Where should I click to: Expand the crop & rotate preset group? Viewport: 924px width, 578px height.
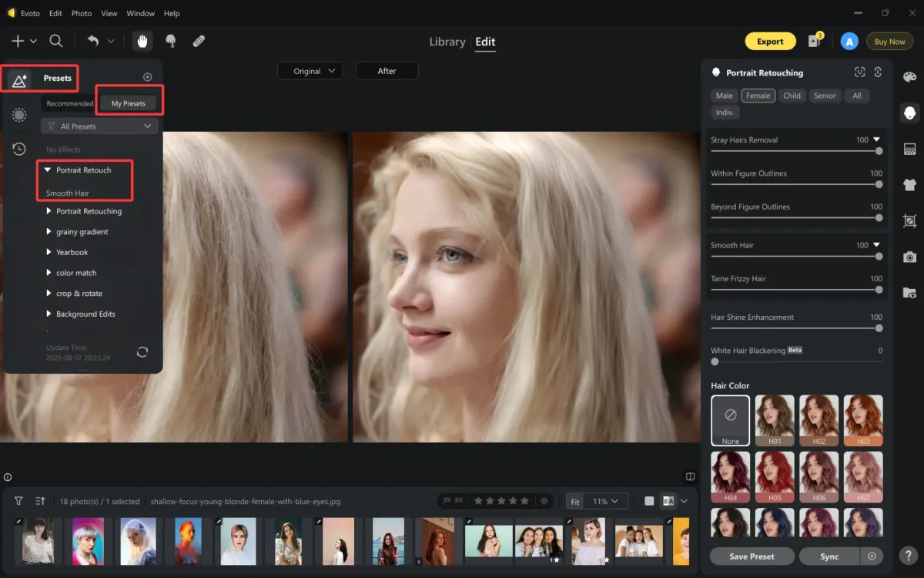click(49, 294)
